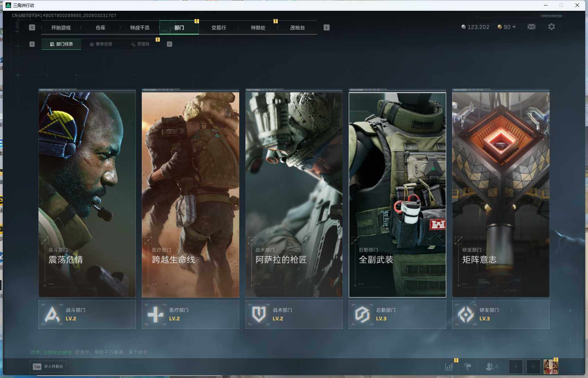This screenshot has height=378, width=588.
Task: Click the 医疗部门 LV.2 button
Action: point(190,314)
